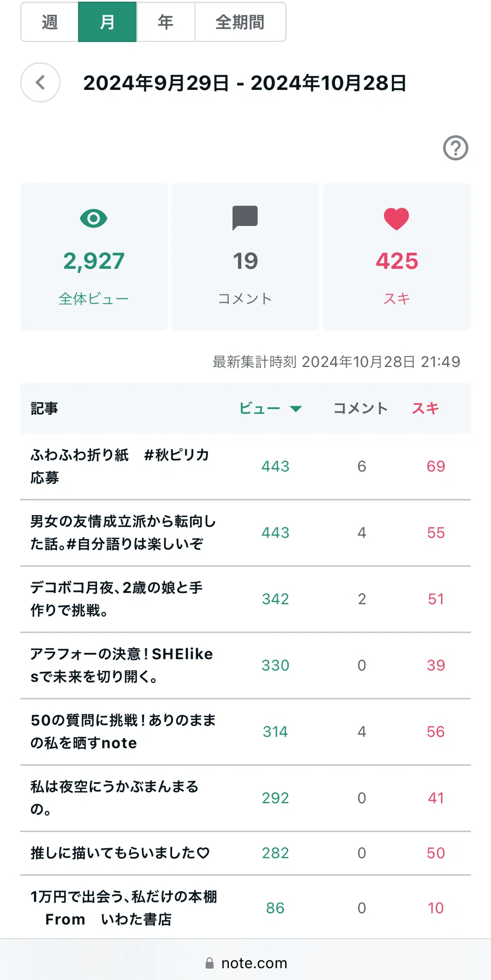Open the 全期間 tab
The width and height of the screenshot is (491, 980).
[x=240, y=22]
